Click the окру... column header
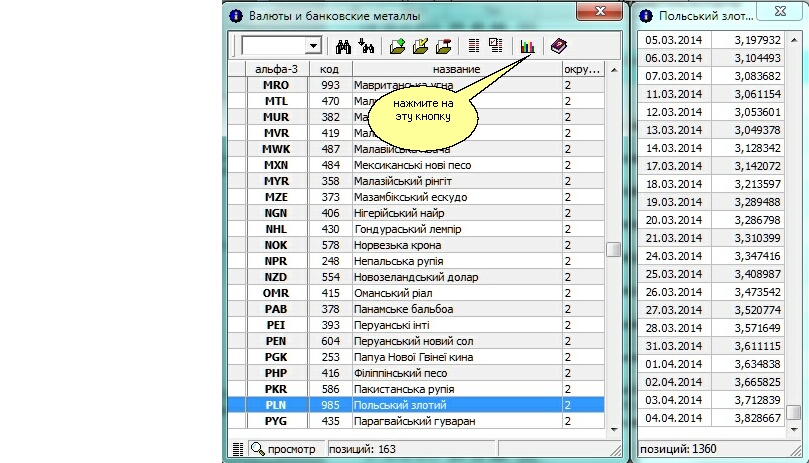This screenshot has height=463, width=809. point(583,69)
